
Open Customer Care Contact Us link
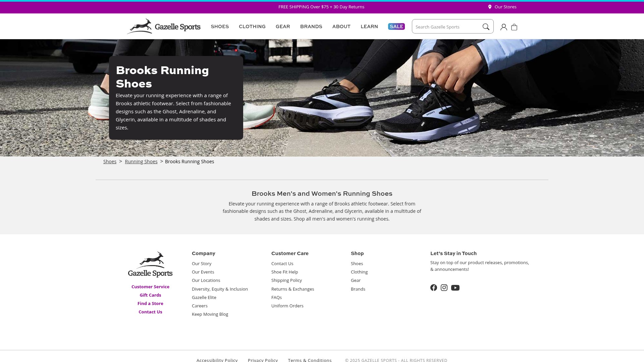(x=282, y=263)
